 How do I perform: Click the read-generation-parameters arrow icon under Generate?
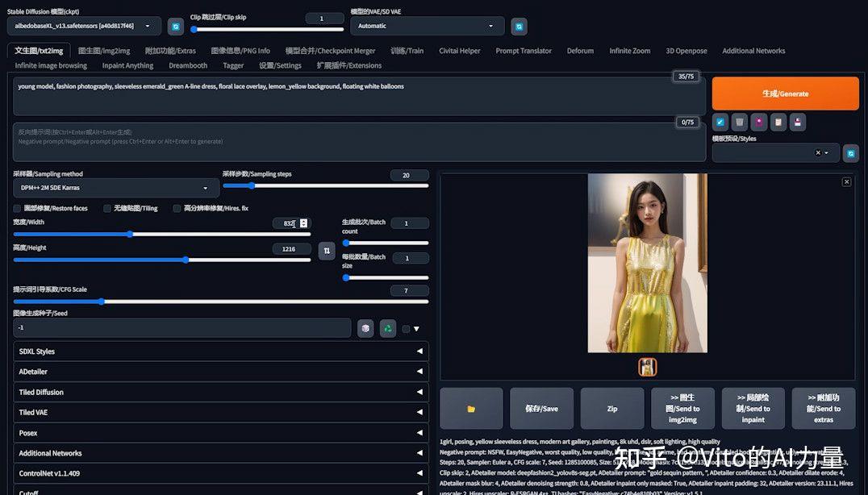(720, 122)
